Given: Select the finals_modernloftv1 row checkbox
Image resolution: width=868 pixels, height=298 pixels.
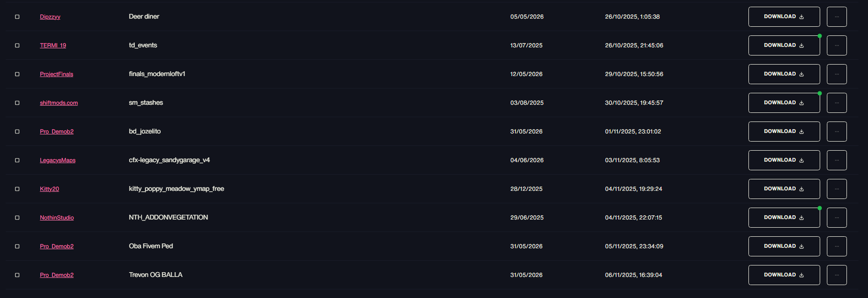Looking at the screenshot, I should 17,74.
